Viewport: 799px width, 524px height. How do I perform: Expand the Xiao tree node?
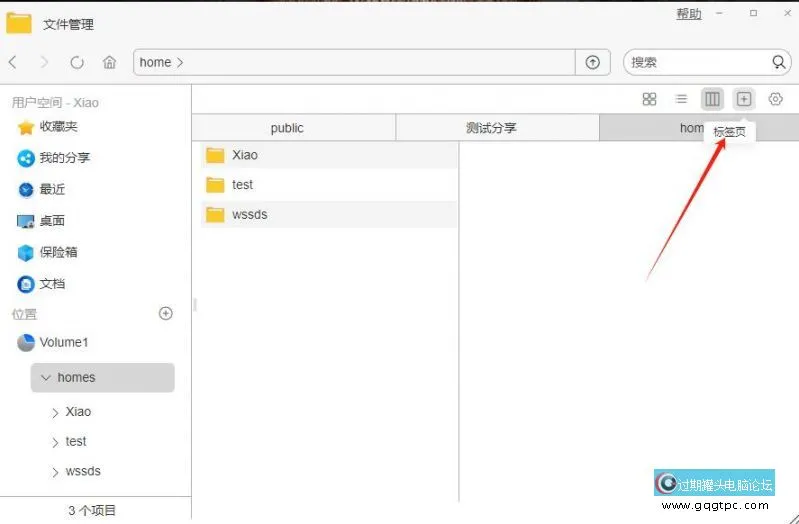[x=55, y=412]
